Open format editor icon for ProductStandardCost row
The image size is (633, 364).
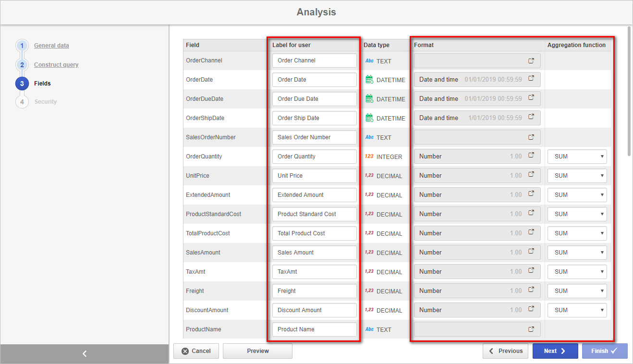pyautogui.click(x=531, y=213)
